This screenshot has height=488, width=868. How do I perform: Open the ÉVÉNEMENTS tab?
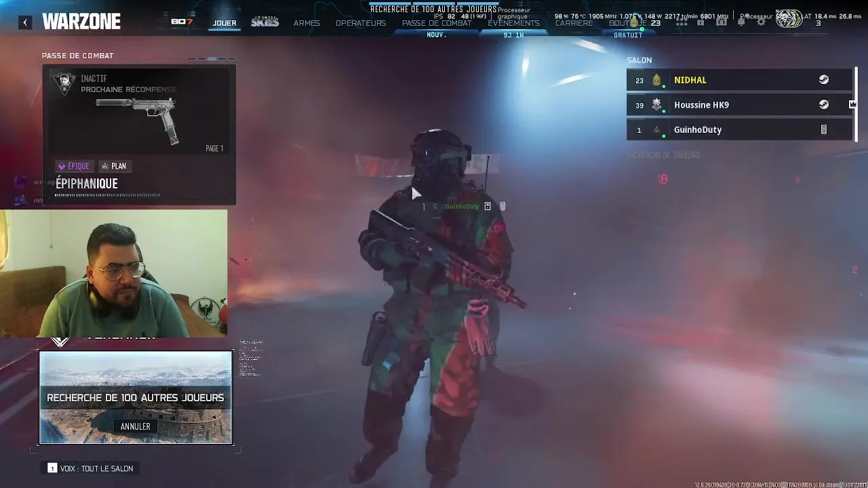coord(513,23)
